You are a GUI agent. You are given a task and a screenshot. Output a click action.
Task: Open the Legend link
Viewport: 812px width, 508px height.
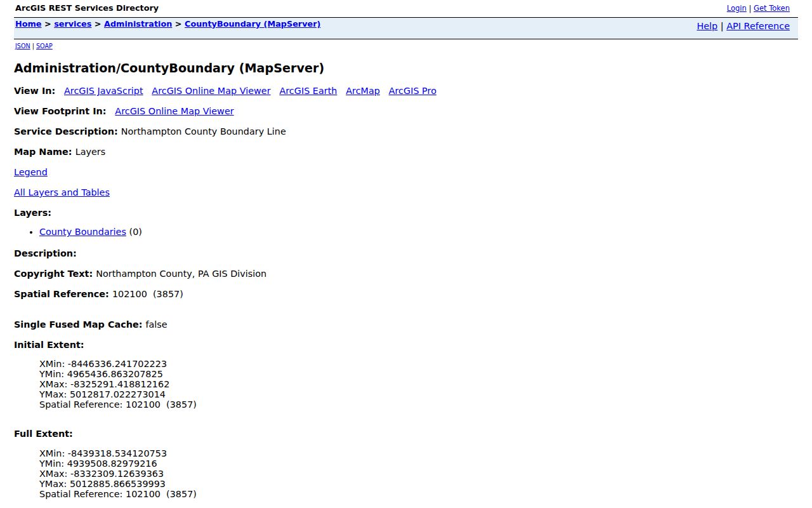pyautogui.click(x=30, y=172)
